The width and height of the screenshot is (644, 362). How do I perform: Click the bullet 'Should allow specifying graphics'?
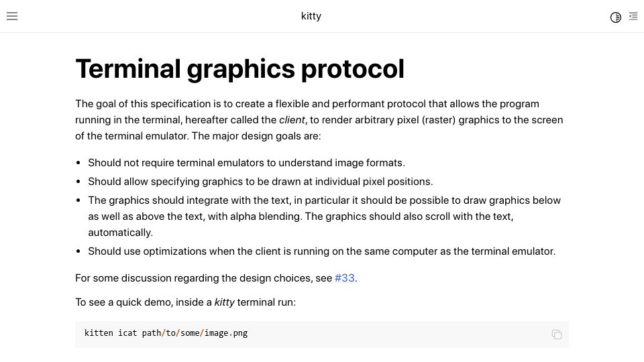point(260,182)
